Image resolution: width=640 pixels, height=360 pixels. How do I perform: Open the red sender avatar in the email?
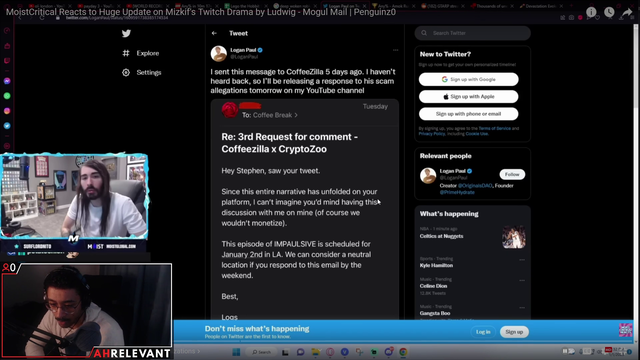point(230,110)
